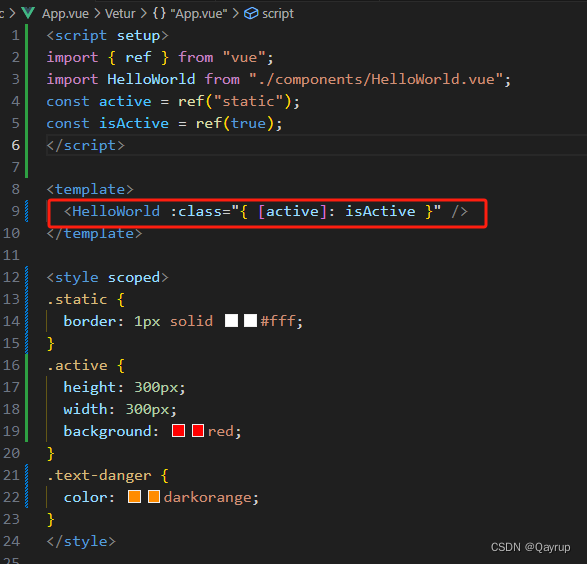Expand chevron right before script cube icon
The width and height of the screenshot is (587, 564).
tap(235, 14)
